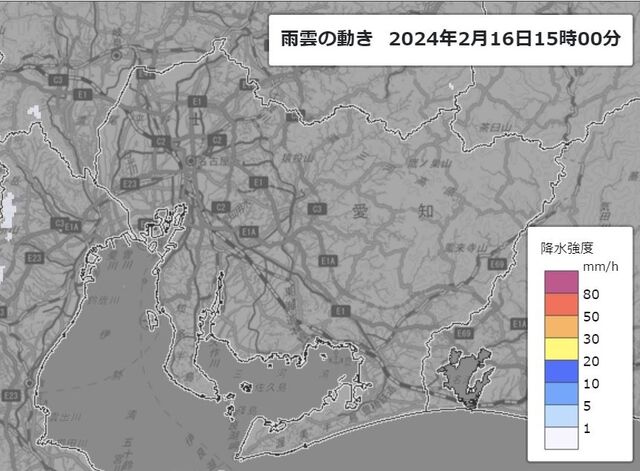
Task: Pick the magenta over-80 legend swatch
Action: click(561, 282)
